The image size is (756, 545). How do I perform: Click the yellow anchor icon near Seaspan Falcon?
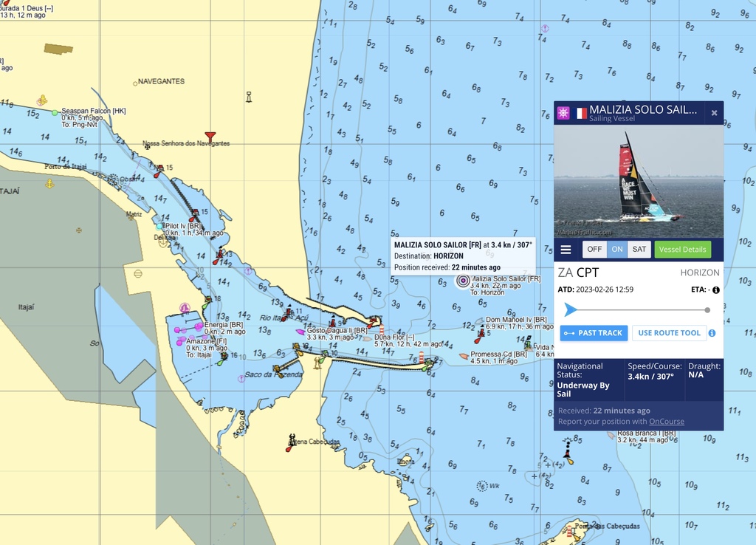tap(42, 100)
